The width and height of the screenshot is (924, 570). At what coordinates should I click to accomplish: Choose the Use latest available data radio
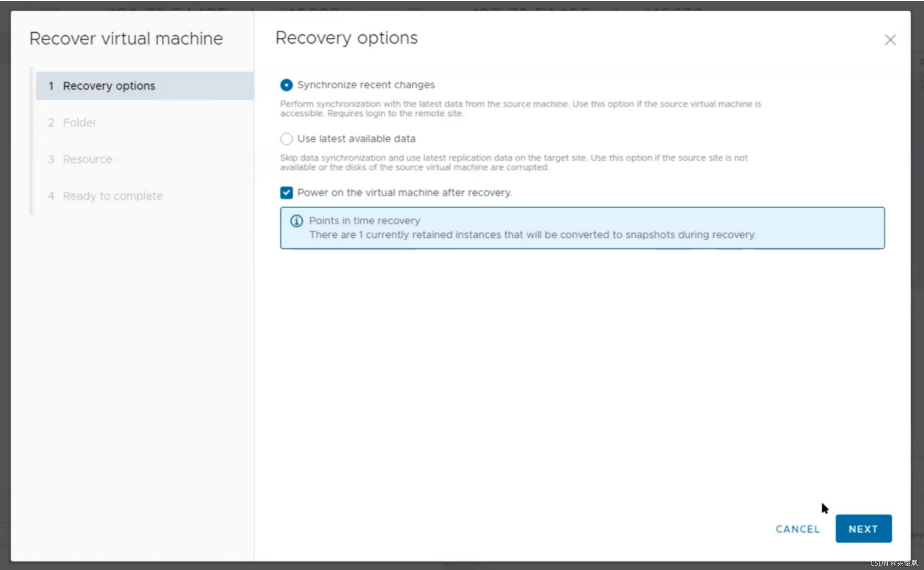click(286, 139)
